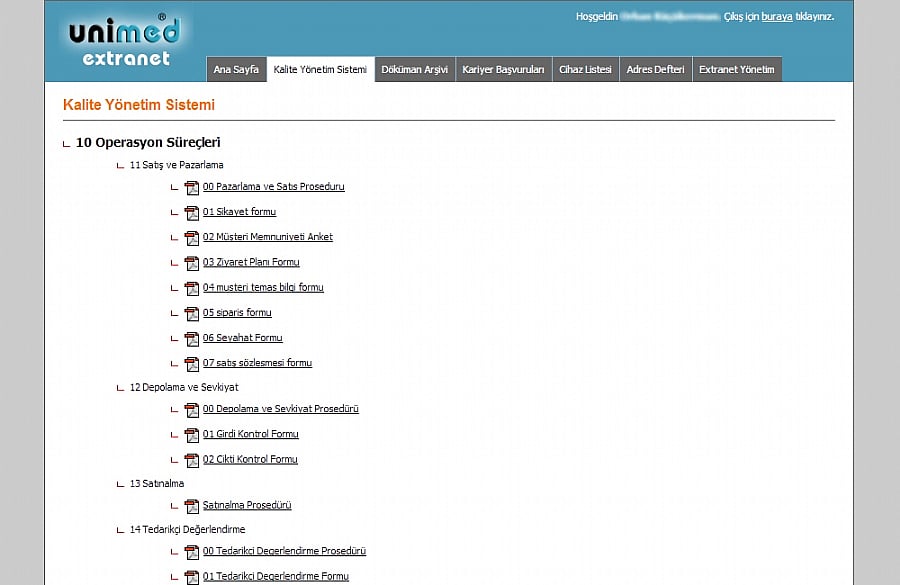The image size is (900, 585).
Task: Open the 02 Cikti Kontrol Formu link
Action: (250, 460)
